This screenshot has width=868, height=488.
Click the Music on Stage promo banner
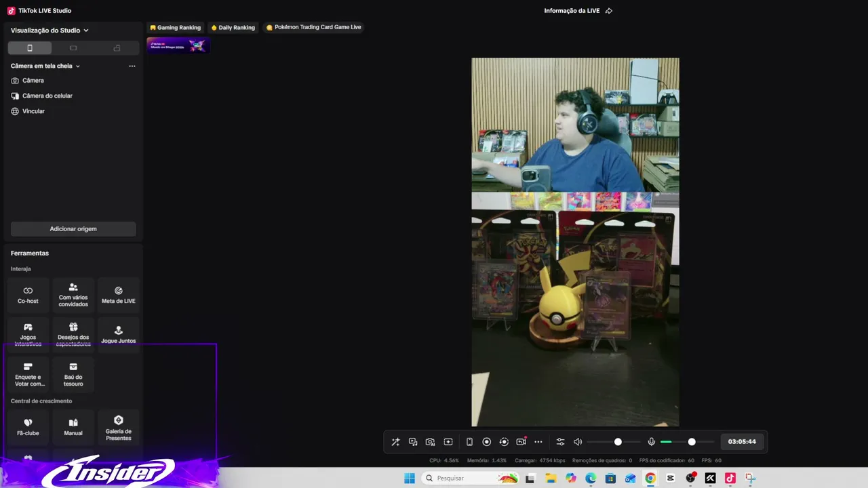[178, 45]
